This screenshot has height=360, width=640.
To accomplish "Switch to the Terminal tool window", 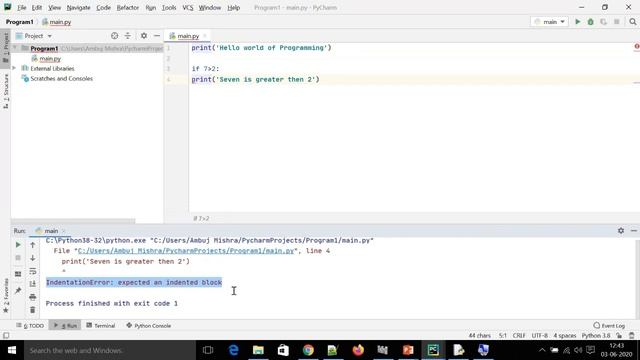I will (101, 325).
